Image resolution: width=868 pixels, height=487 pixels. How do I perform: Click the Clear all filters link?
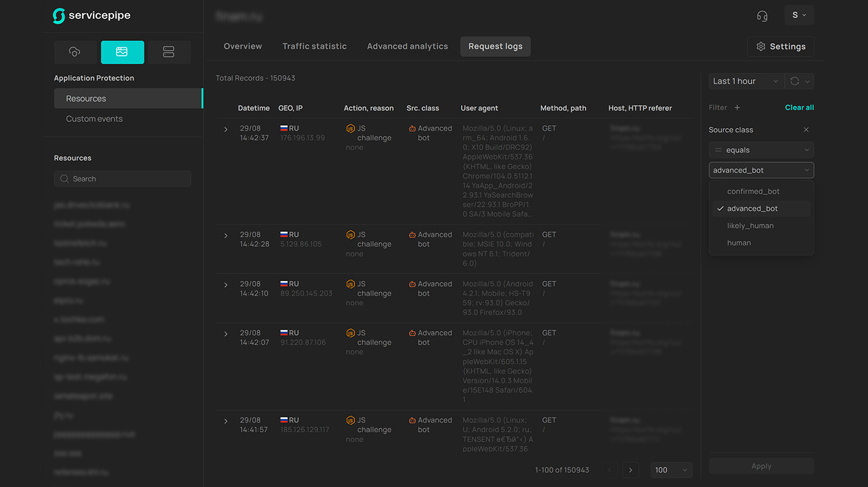[x=799, y=107]
